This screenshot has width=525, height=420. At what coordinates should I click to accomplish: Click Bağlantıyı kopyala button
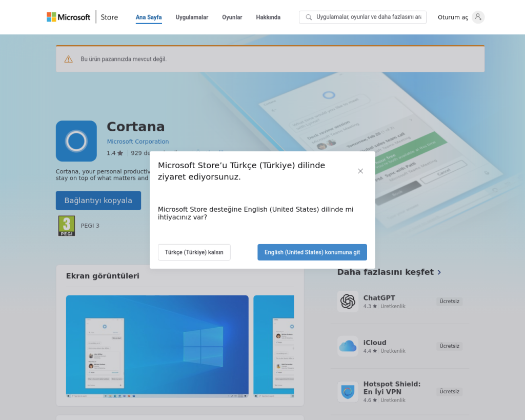point(98,201)
